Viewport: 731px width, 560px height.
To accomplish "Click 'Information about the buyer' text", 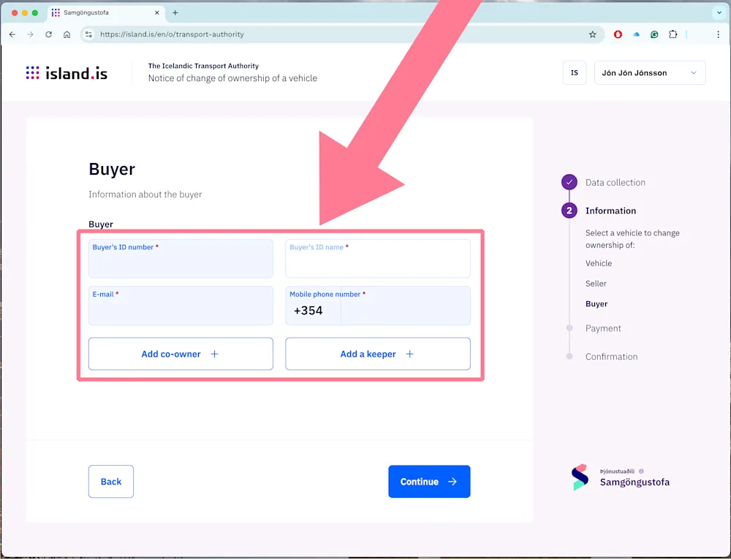I will coord(145,194).
